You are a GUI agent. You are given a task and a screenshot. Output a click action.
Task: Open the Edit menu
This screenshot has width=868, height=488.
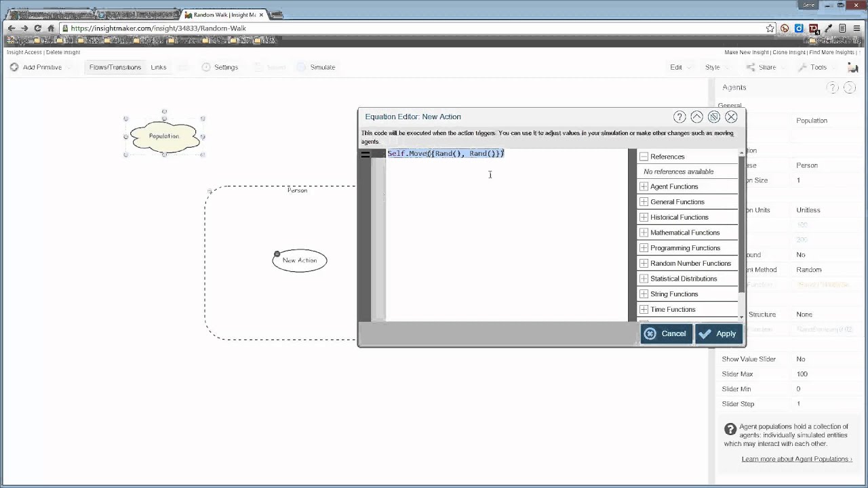[x=680, y=67]
